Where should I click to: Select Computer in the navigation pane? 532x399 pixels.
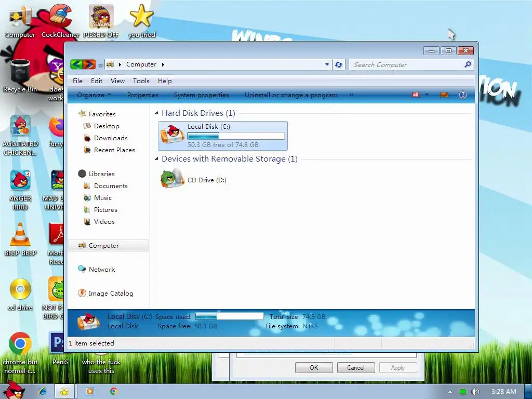pos(109,246)
